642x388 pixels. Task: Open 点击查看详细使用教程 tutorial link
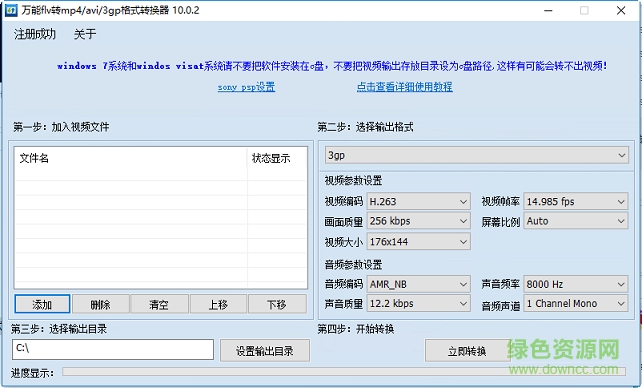pyautogui.click(x=405, y=87)
